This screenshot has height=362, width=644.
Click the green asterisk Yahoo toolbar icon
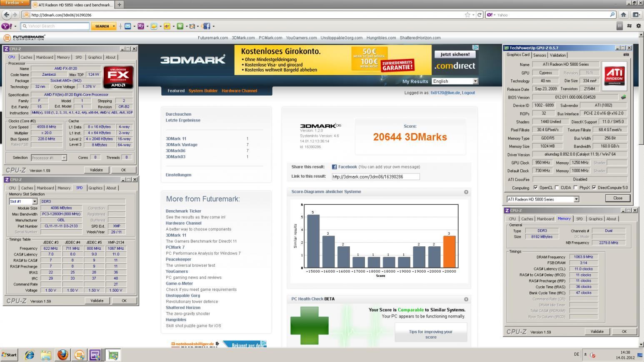click(x=180, y=26)
